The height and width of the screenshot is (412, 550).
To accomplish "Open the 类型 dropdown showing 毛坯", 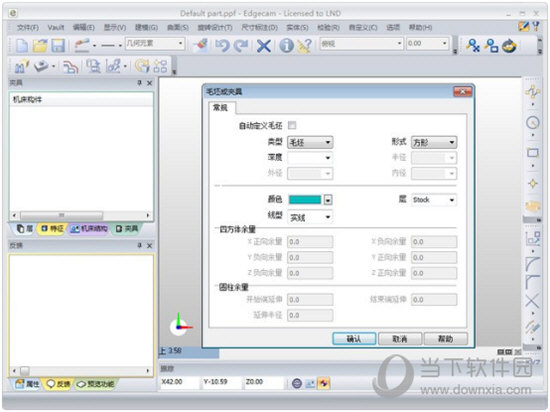I will [x=310, y=142].
